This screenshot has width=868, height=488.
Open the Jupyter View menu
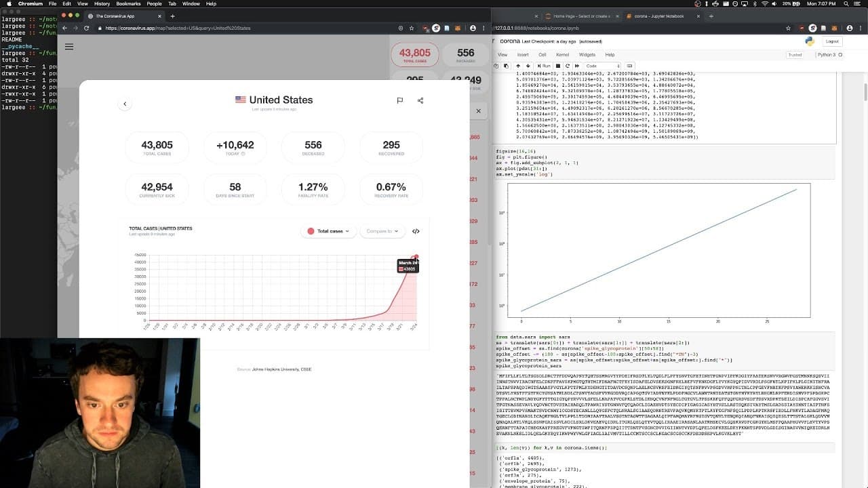(502, 55)
